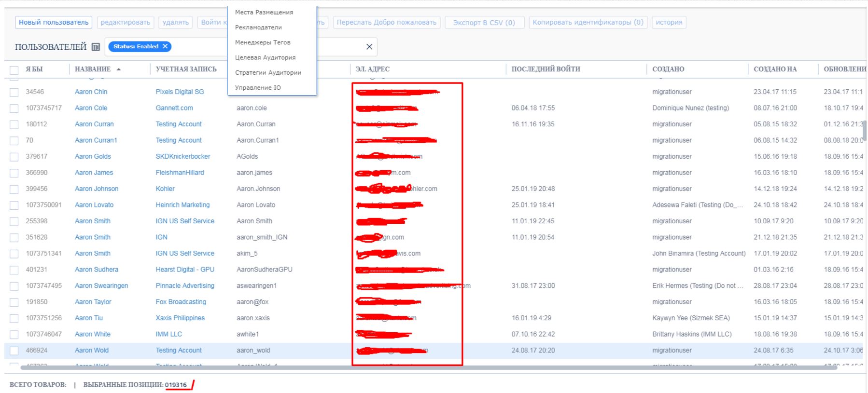Click Переслать Добро пожаловать button
868x393 pixels.
[x=387, y=22]
